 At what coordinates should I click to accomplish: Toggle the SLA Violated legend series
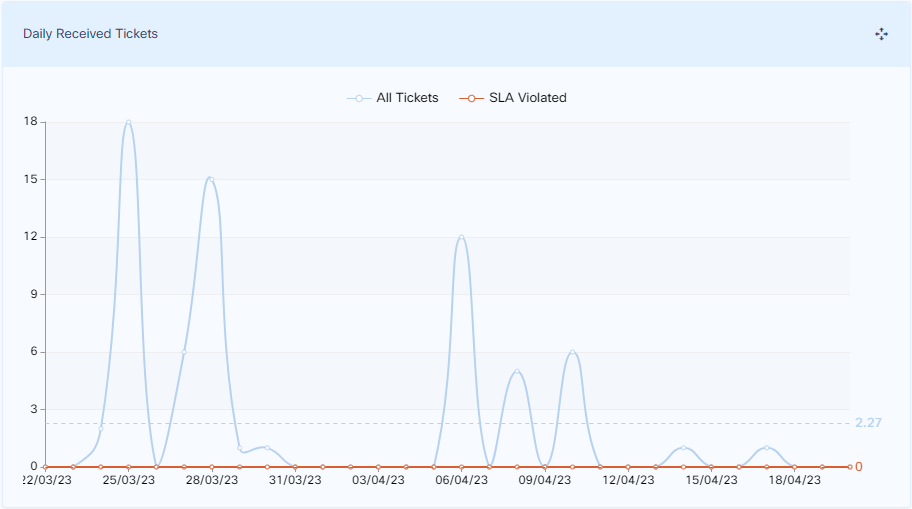coord(527,98)
